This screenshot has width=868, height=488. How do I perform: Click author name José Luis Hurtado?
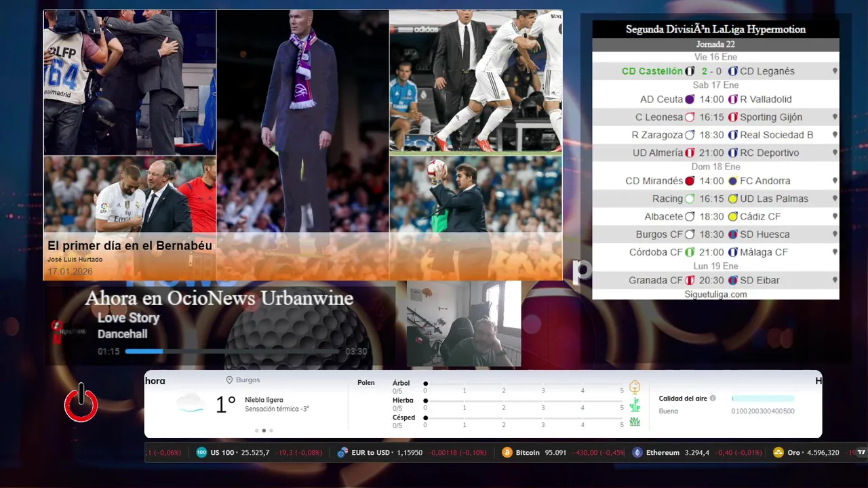coord(75,260)
